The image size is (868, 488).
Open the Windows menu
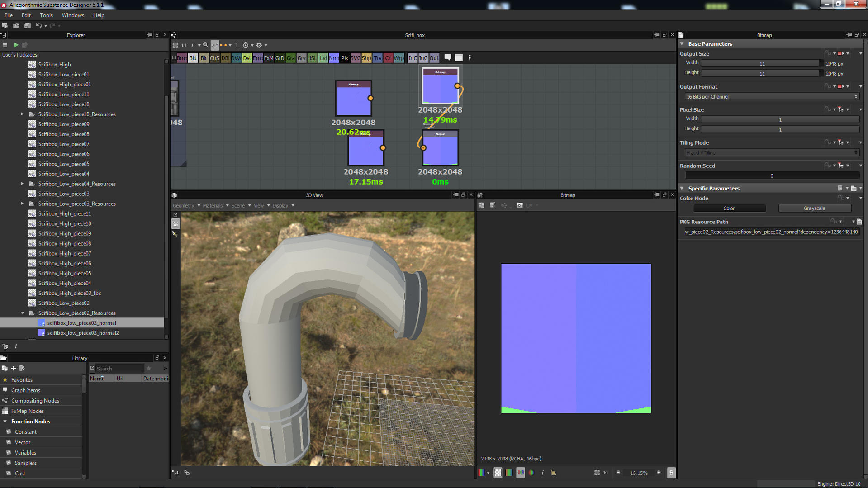[x=73, y=15]
